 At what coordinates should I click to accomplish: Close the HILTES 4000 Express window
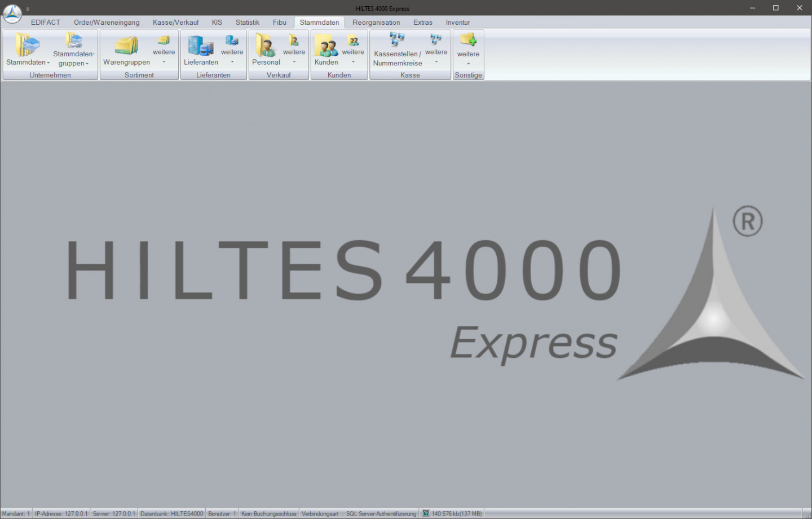point(800,8)
